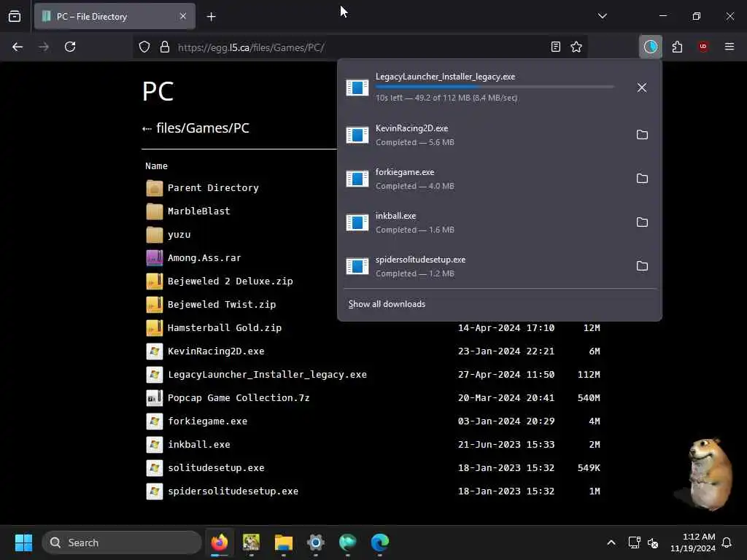The height and width of the screenshot is (560, 747).
Task: Click the solitudesetup.exe file icon
Action: click(x=155, y=467)
